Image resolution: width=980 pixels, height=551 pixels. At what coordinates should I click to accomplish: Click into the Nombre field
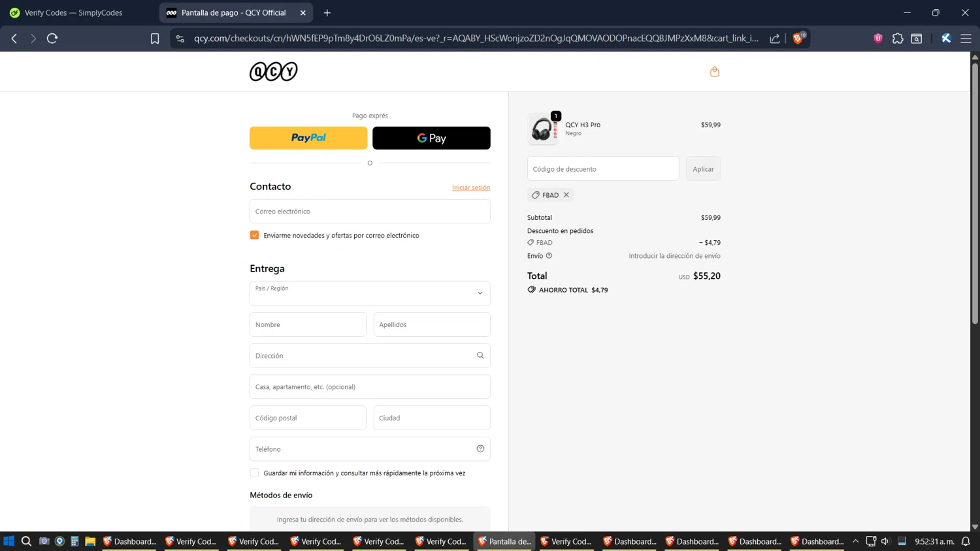(x=308, y=324)
